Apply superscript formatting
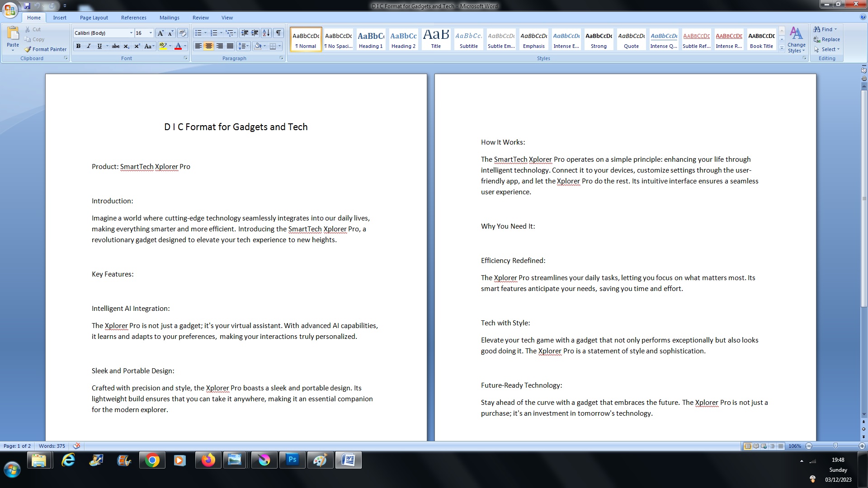Image resolution: width=868 pixels, height=488 pixels. (137, 46)
